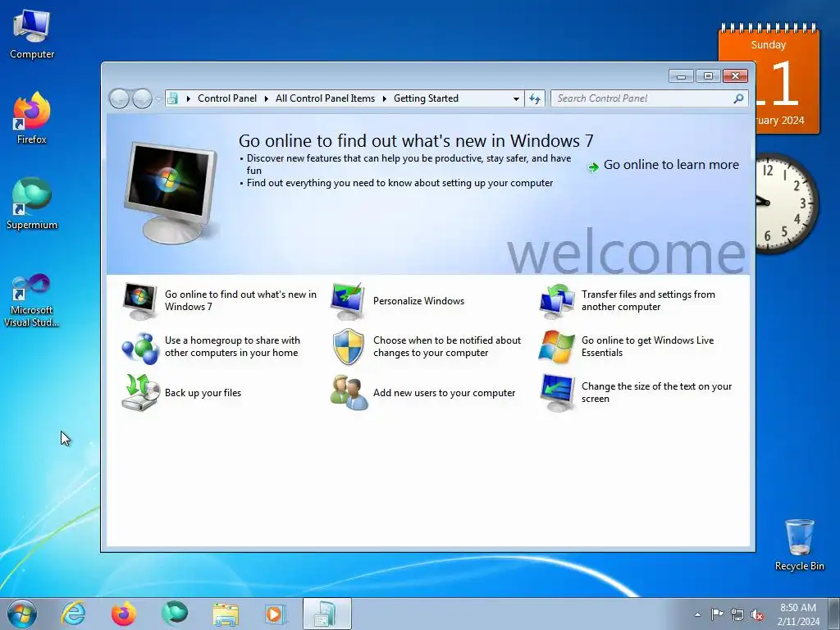
Task: Select 'Go online to get Windows Live Essentials' text
Action: click(648, 347)
